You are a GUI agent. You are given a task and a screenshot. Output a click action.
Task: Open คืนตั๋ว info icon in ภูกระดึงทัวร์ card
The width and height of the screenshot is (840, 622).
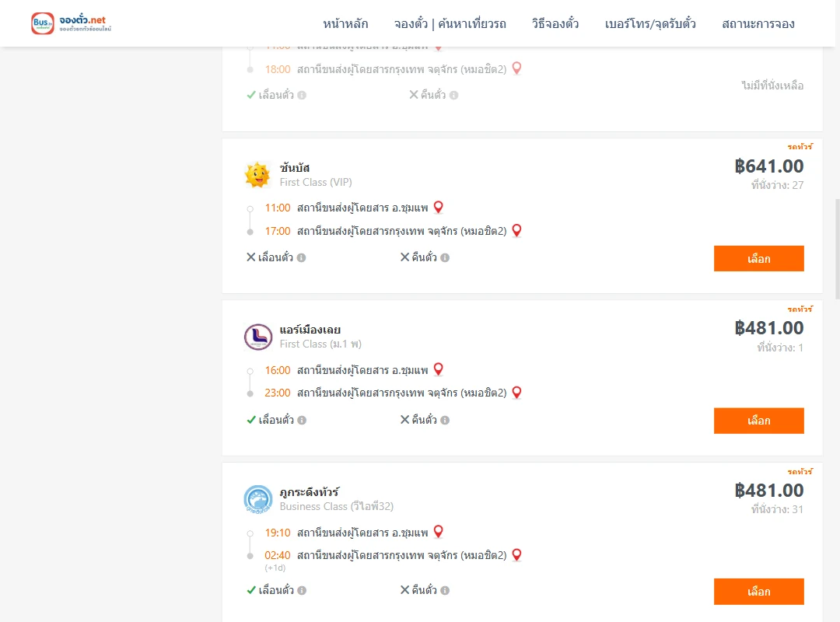(445, 590)
